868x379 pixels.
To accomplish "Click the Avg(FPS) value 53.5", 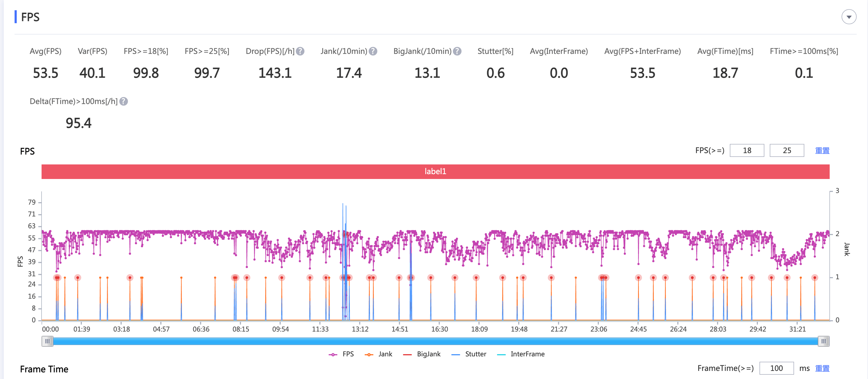I will (x=46, y=73).
